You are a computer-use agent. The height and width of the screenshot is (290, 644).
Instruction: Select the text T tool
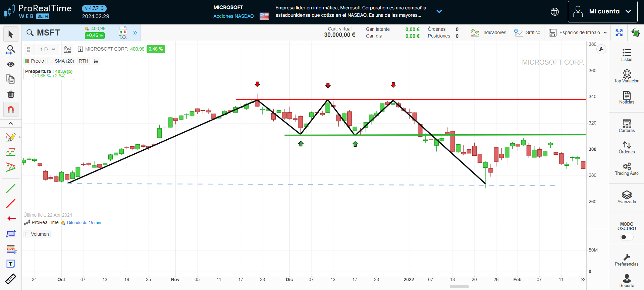(11, 264)
